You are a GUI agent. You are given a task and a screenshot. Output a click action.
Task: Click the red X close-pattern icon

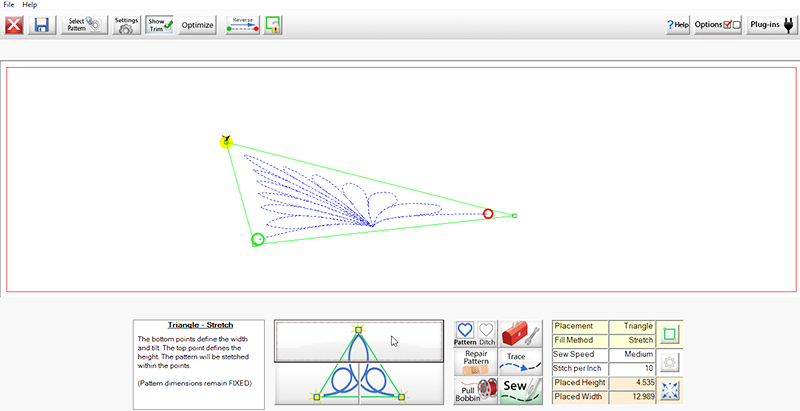coord(15,25)
